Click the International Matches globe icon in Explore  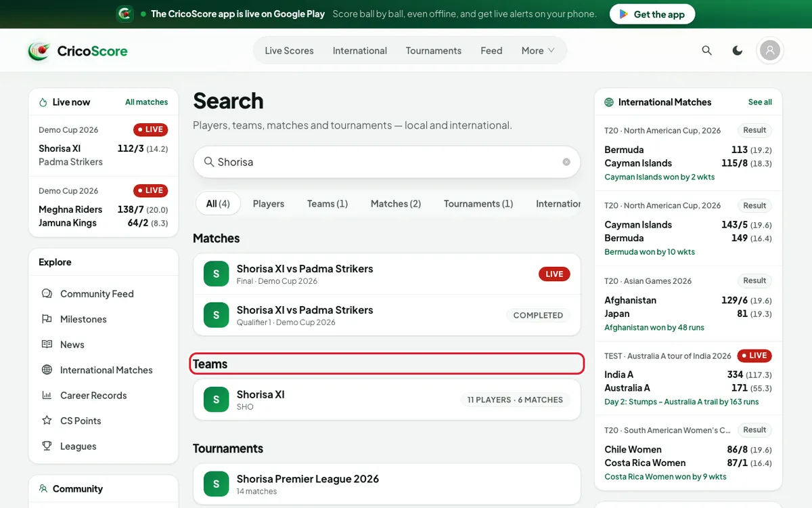47,370
